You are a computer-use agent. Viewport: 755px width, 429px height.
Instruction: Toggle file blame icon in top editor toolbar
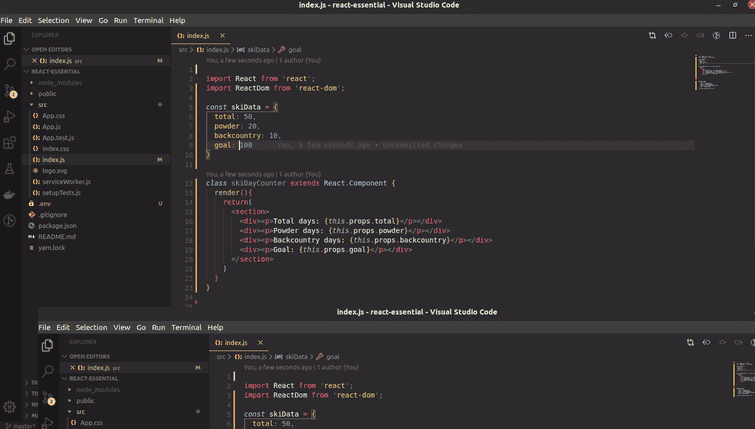[716, 36]
